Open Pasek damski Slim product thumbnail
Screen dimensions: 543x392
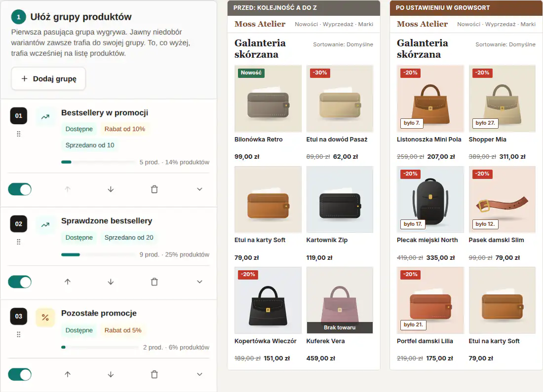(x=502, y=199)
